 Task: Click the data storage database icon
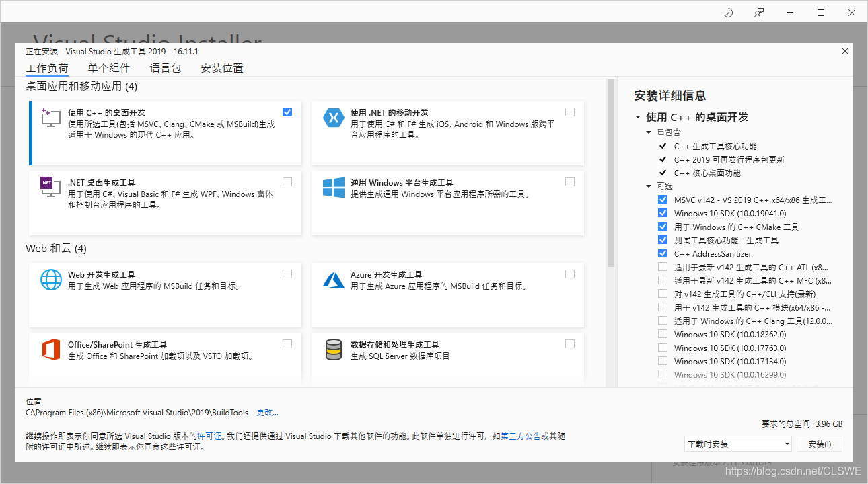(x=334, y=350)
